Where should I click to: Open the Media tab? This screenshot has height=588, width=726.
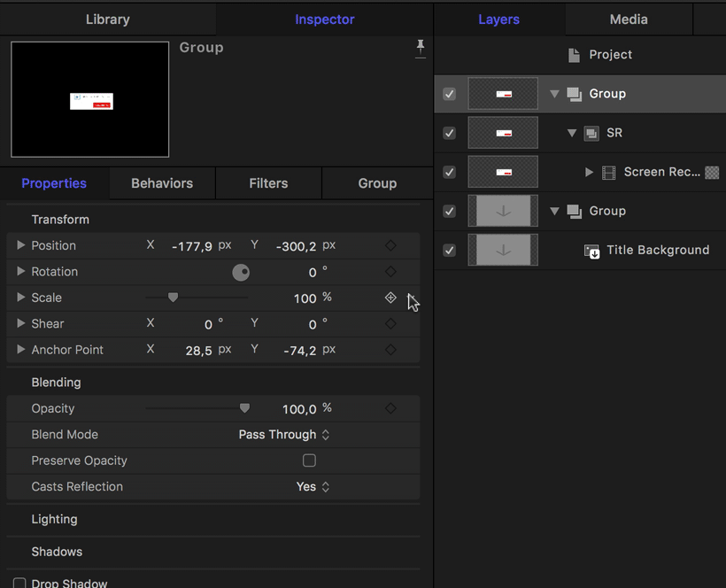629,19
